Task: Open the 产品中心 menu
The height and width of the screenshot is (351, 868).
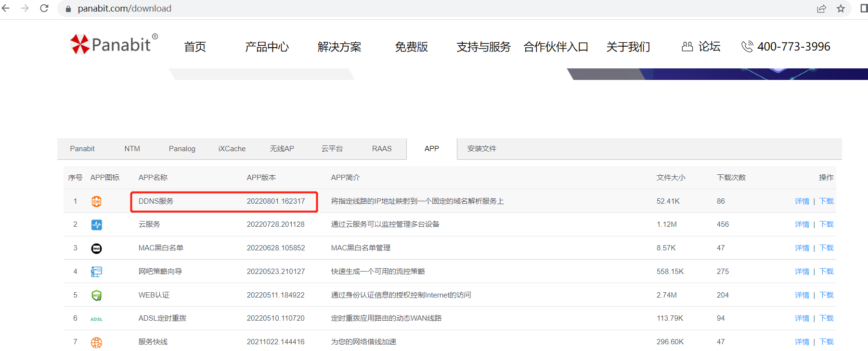Action: point(267,47)
